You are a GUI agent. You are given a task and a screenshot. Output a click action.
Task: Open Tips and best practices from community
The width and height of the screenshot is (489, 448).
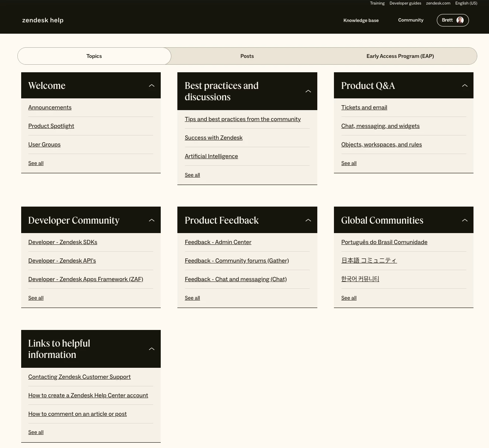point(243,119)
